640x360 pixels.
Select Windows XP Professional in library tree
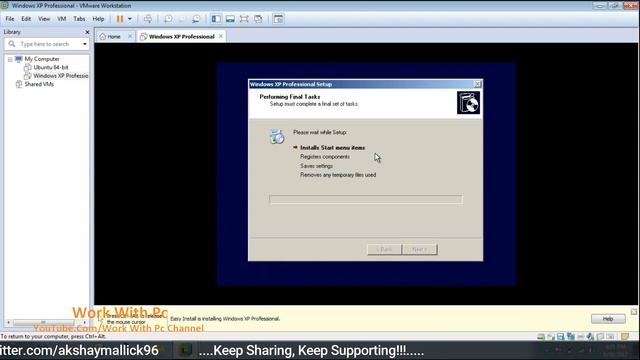[61, 76]
